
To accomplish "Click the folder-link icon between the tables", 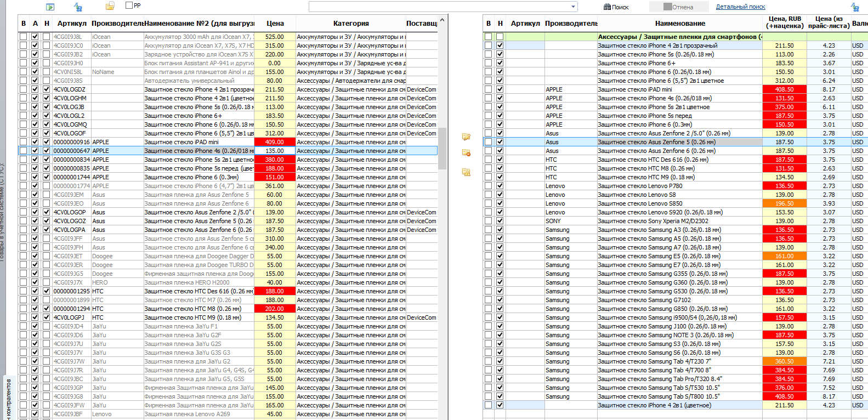I will 466,137.
